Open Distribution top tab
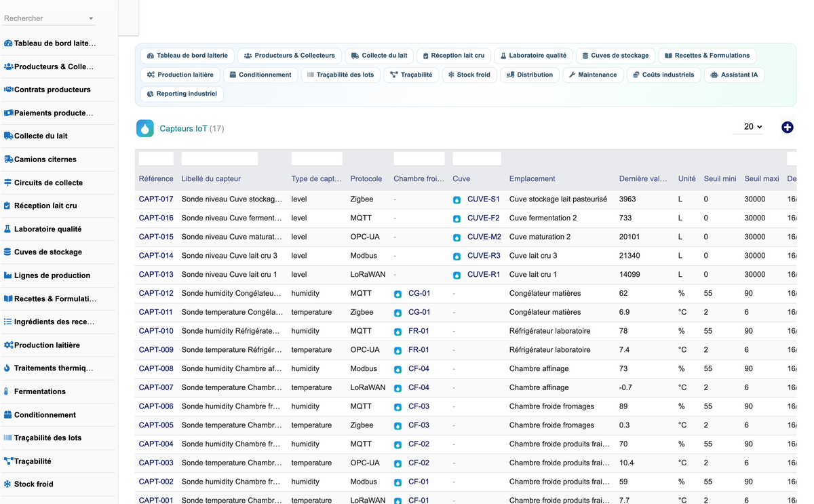 [530, 75]
